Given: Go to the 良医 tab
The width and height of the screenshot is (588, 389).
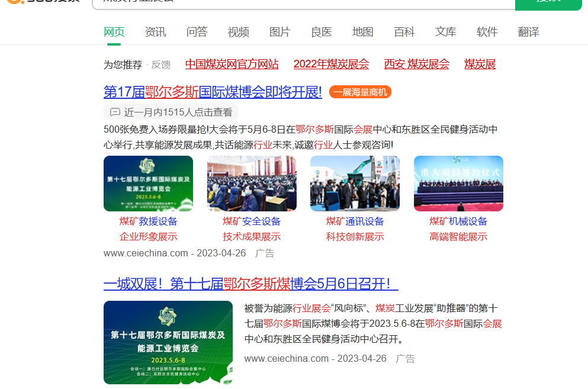Looking at the screenshot, I should click(322, 32).
